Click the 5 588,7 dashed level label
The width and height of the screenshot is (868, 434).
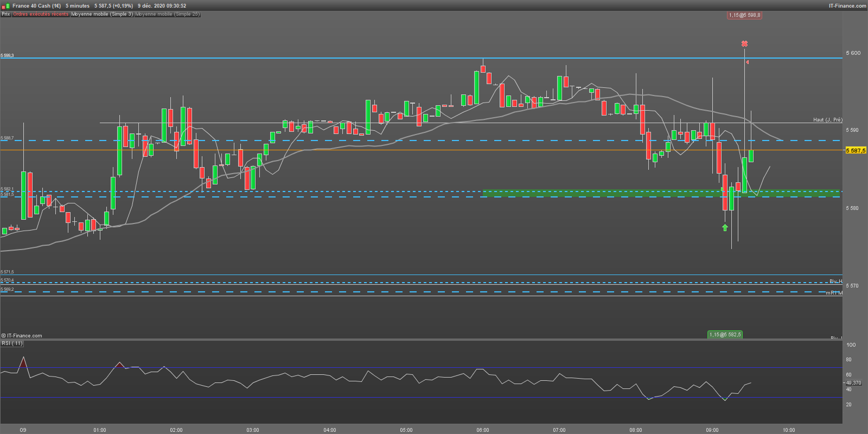[7, 138]
